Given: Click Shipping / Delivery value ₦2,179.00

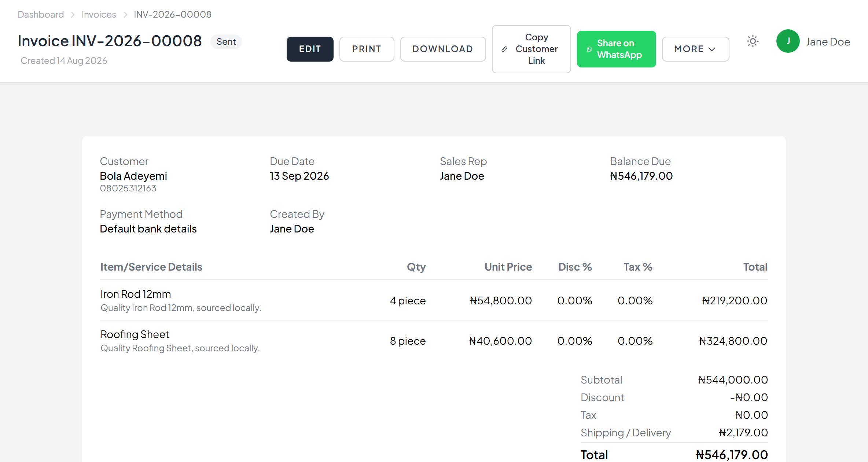Looking at the screenshot, I should pyautogui.click(x=743, y=433).
